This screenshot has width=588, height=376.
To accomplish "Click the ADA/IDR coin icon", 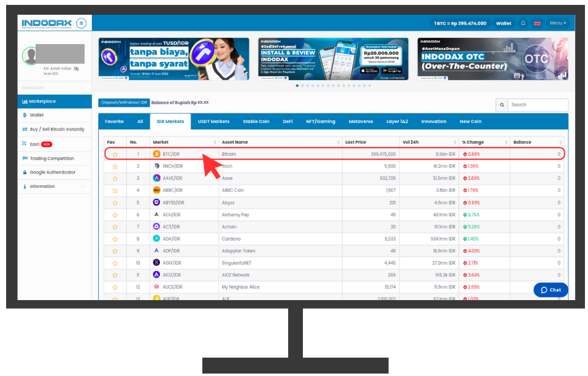I will [x=157, y=239].
